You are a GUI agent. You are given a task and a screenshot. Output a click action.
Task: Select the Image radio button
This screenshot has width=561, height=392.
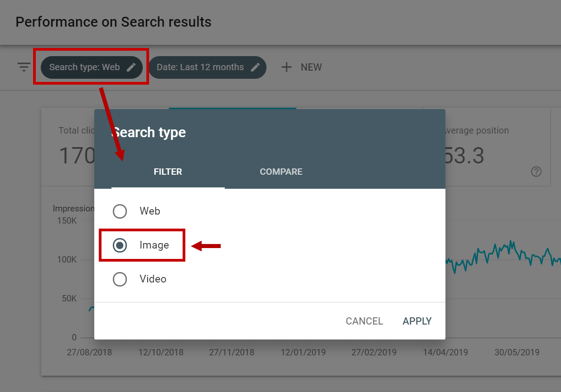[x=120, y=245]
